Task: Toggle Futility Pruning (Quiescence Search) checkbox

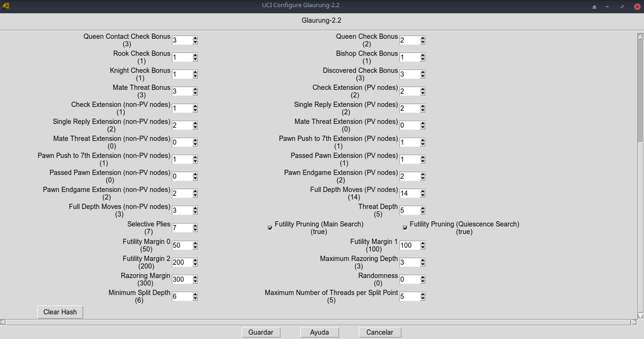Action: [x=405, y=228]
